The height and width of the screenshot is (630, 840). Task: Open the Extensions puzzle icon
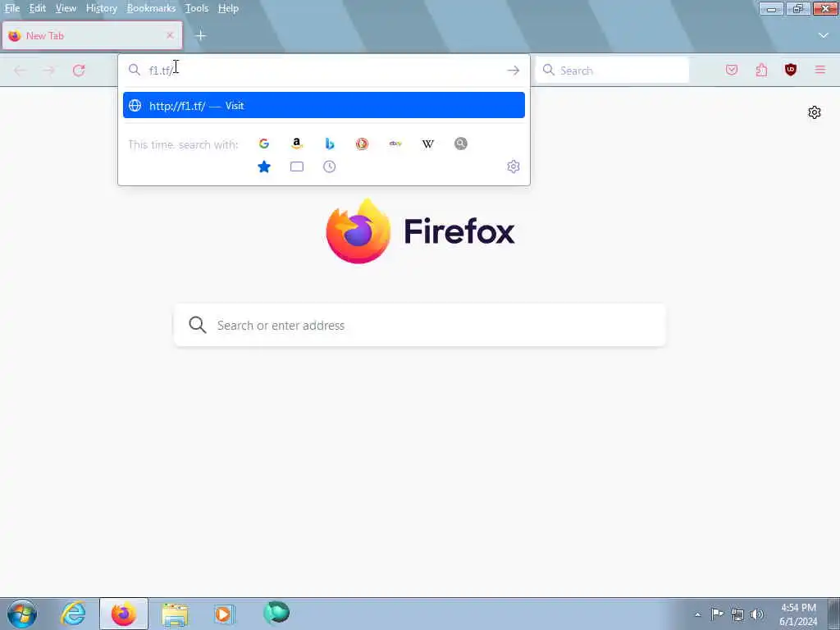click(761, 70)
